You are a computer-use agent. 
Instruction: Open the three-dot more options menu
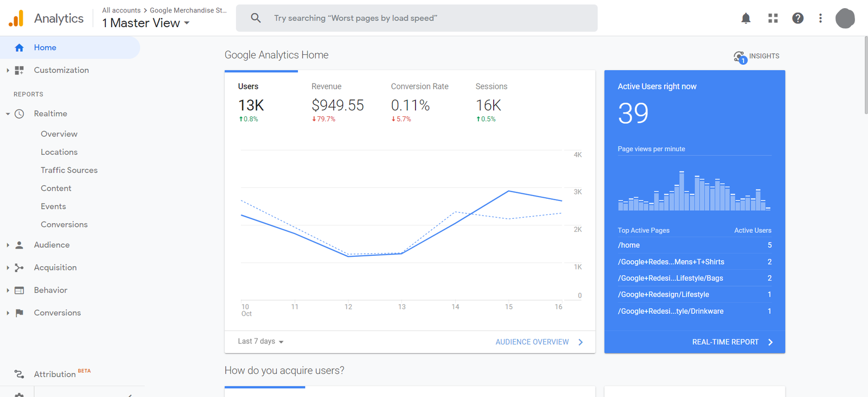point(820,18)
